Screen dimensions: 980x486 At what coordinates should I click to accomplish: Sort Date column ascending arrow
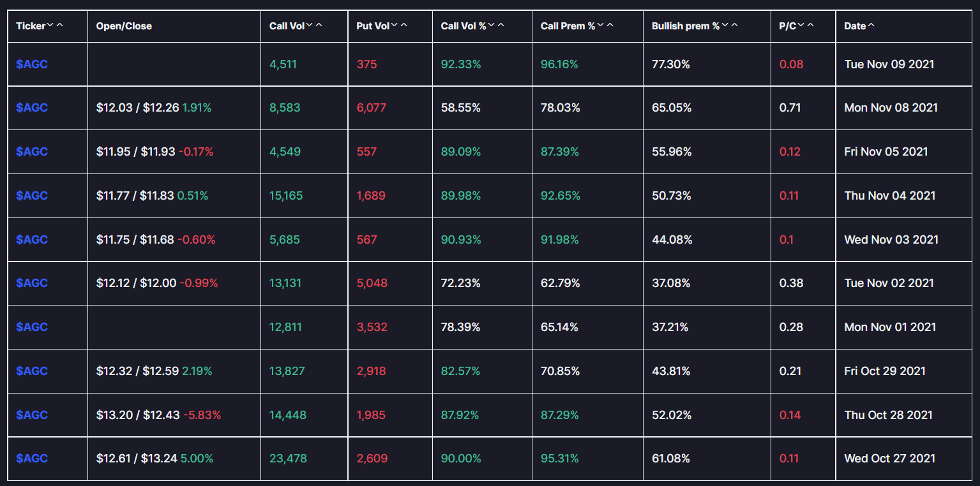tap(871, 26)
